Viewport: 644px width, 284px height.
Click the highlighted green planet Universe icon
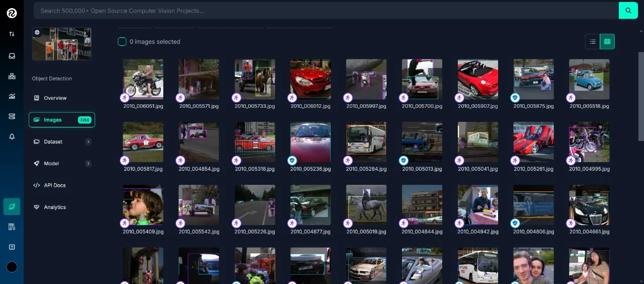[x=12, y=206]
